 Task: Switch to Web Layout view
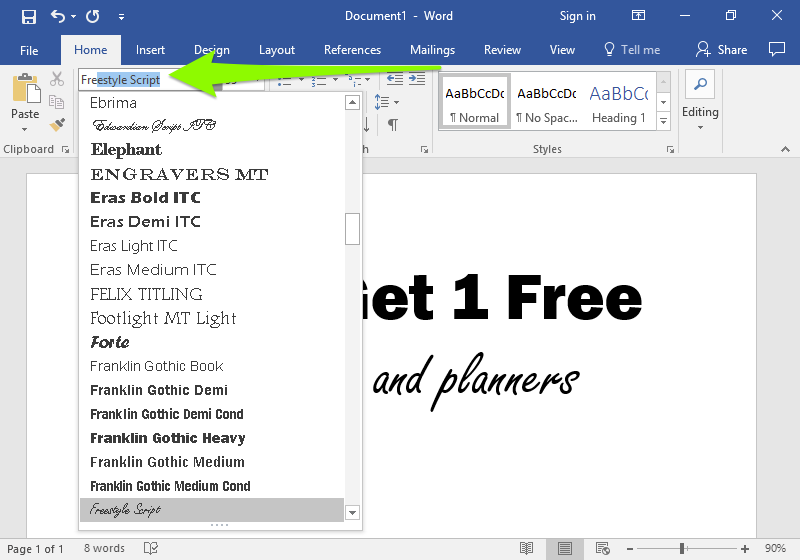coord(602,548)
